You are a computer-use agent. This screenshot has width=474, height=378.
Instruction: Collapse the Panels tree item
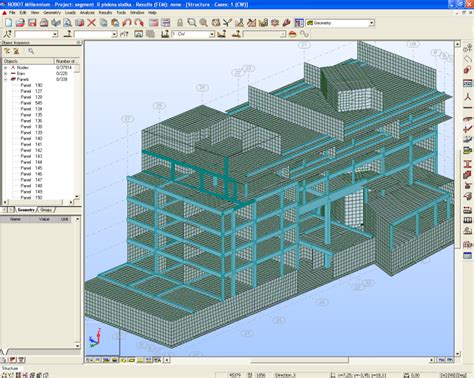point(5,79)
